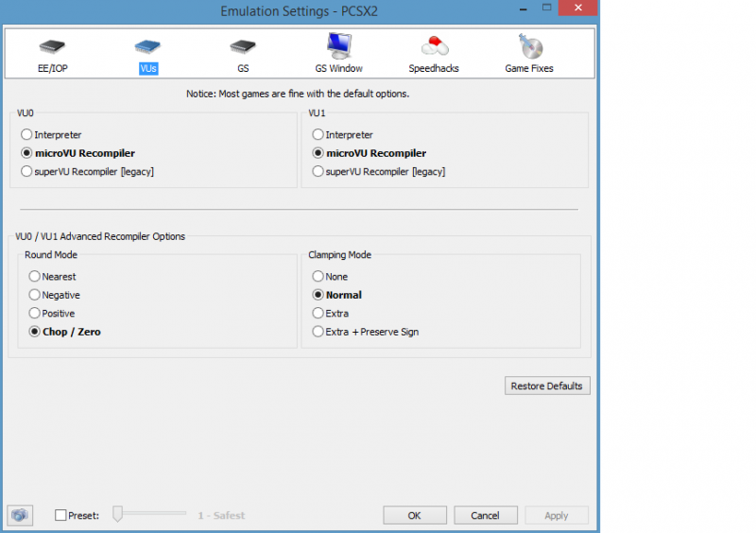Close the Emulation Settings window
Image resolution: width=756 pixels, height=533 pixels.
(571, 9)
